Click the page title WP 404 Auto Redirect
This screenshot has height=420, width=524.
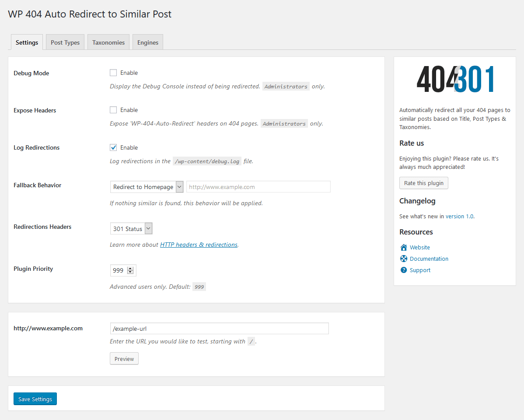coord(90,14)
